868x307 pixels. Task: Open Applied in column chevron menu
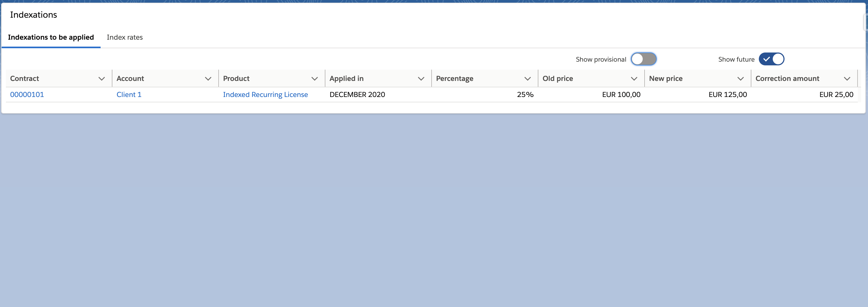pos(421,78)
